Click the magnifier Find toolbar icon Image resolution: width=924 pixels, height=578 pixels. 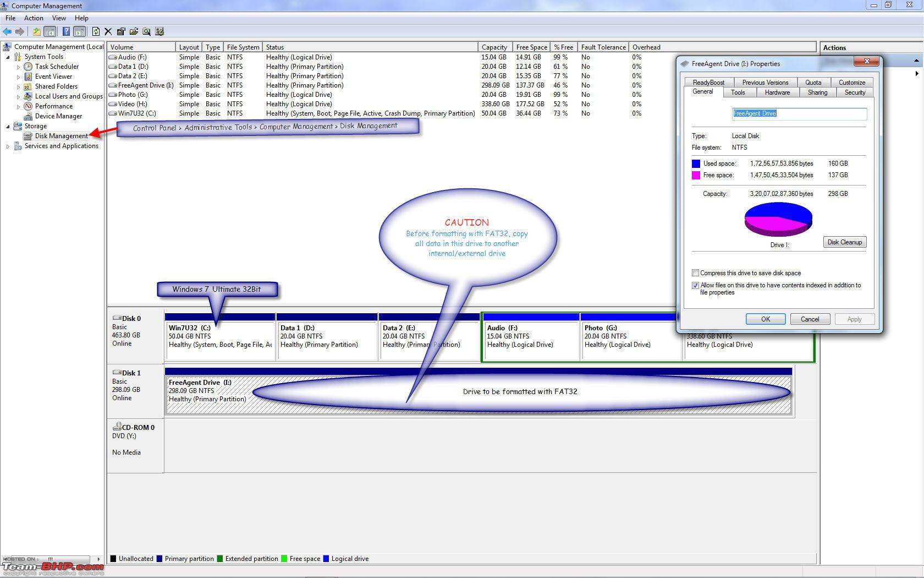[147, 31]
